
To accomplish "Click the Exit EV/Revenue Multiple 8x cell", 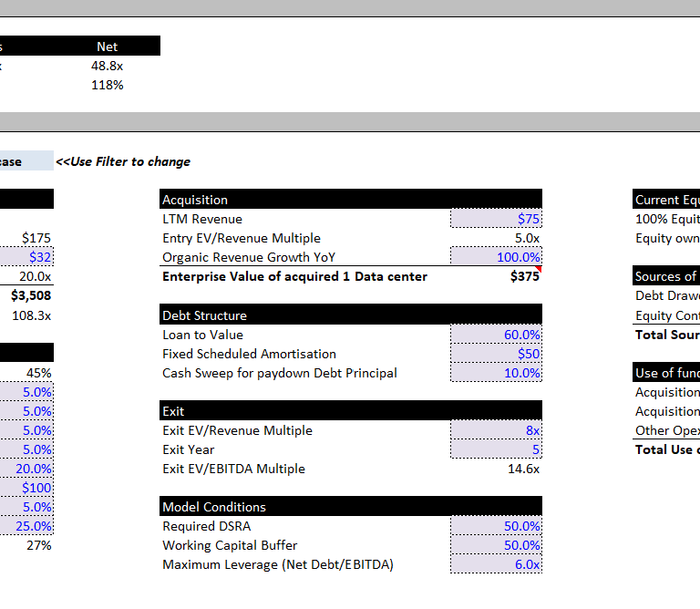I will [496, 430].
